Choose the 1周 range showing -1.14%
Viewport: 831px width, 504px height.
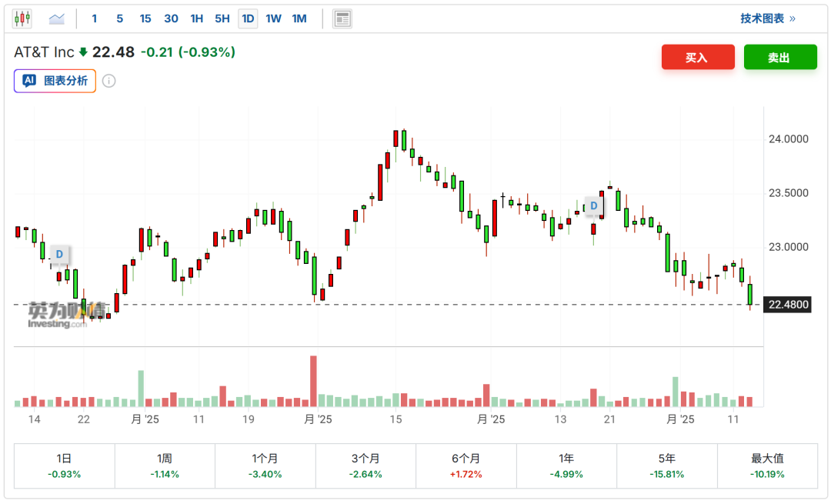[x=165, y=466]
